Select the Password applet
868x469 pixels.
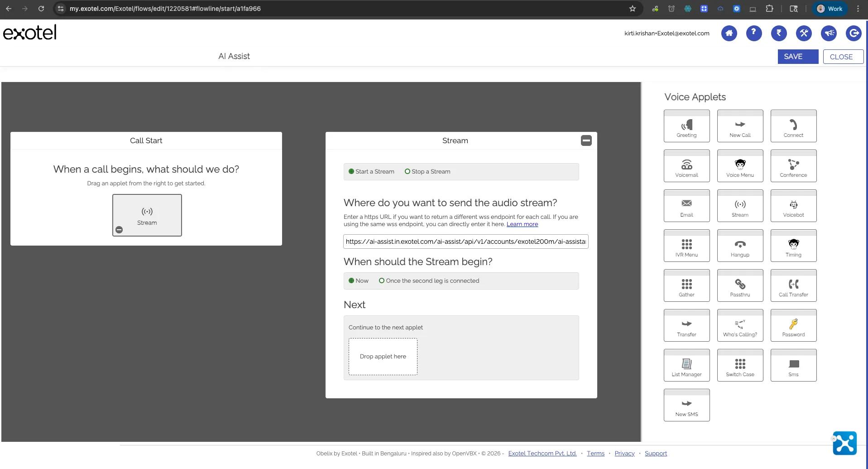pyautogui.click(x=793, y=325)
